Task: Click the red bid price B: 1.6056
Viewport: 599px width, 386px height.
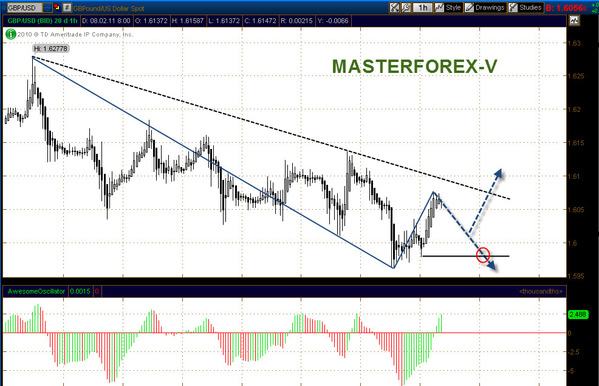Action: click(566, 8)
